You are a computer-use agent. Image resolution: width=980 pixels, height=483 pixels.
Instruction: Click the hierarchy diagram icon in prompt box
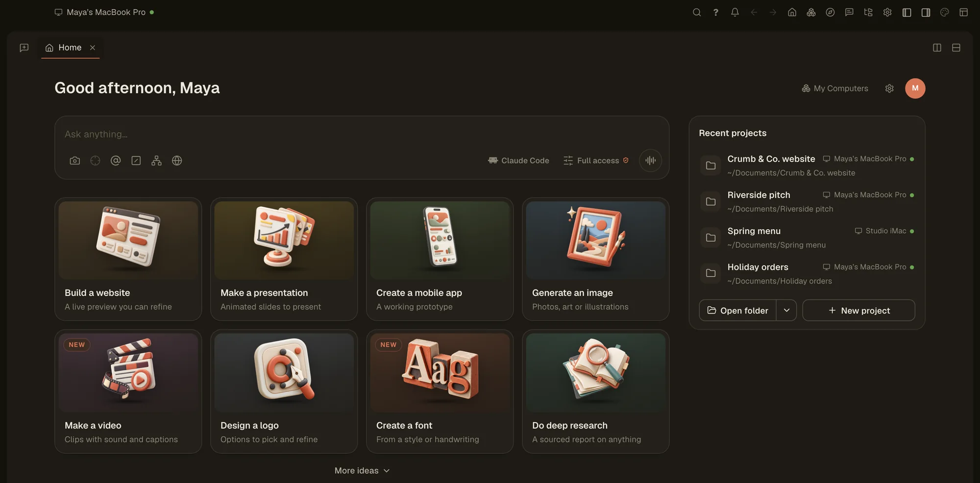pyautogui.click(x=156, y=161)
